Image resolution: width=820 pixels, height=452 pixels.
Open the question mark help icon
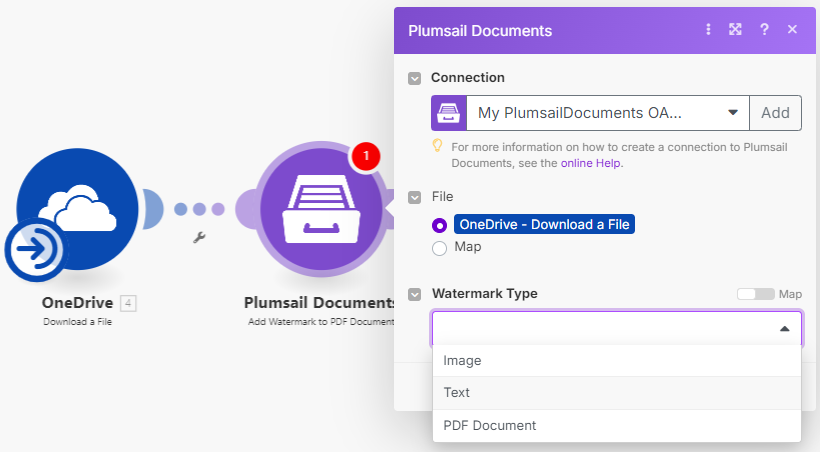[x=764, y=30]
